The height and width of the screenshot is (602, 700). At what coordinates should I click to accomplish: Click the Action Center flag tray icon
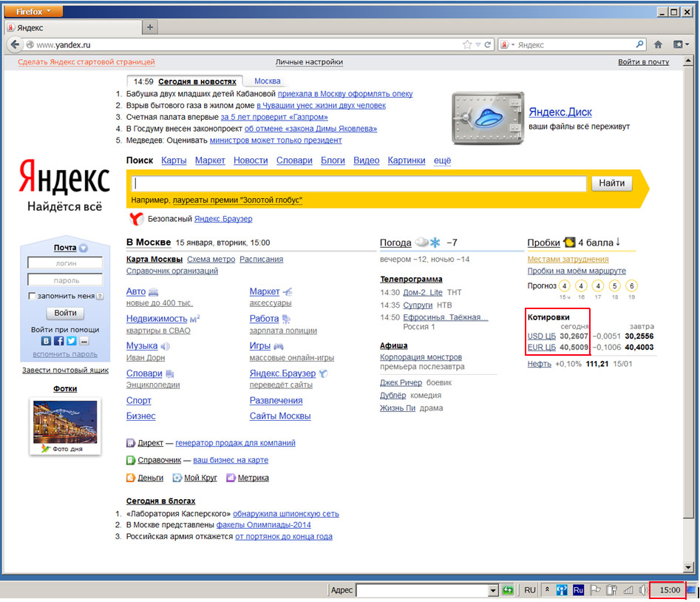tap(595, 590)
